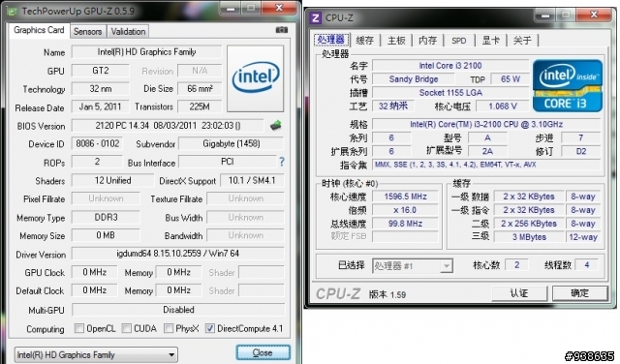Click the 核心电压 value 1.068 V
620x364 pixels.
tap(503, 106)
